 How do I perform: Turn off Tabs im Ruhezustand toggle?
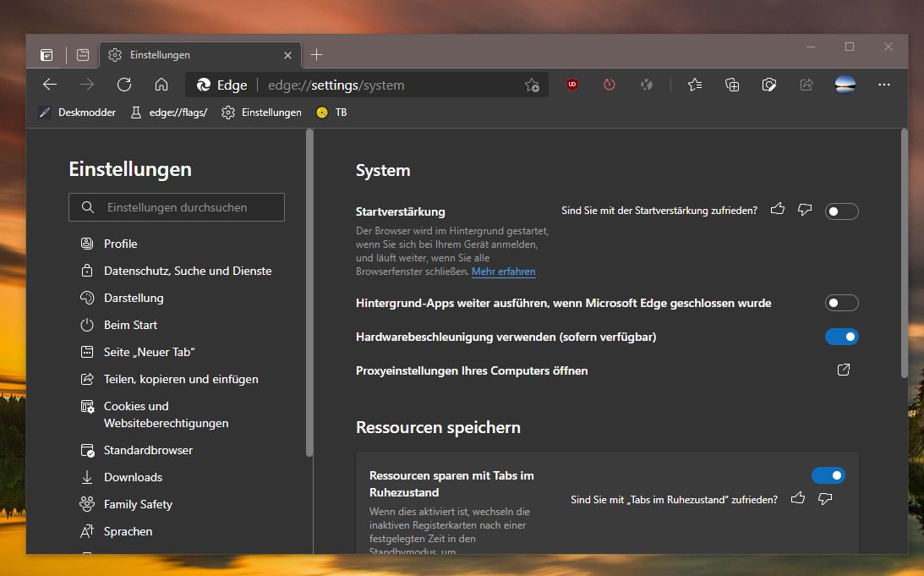pos(828,475)
